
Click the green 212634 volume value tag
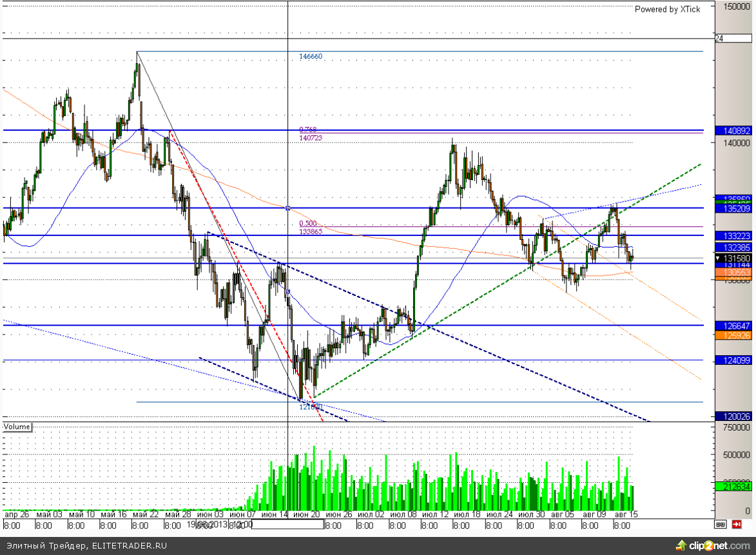(734, 487)
